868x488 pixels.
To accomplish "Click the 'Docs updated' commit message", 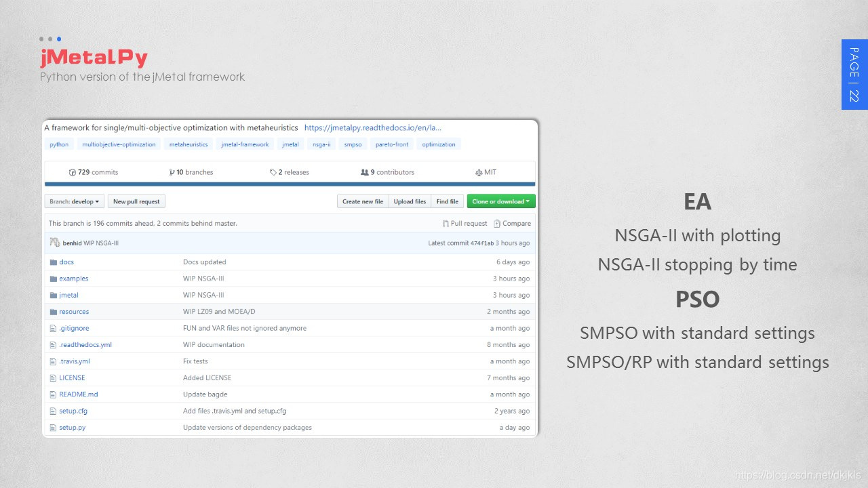I will tap(205, 262).
